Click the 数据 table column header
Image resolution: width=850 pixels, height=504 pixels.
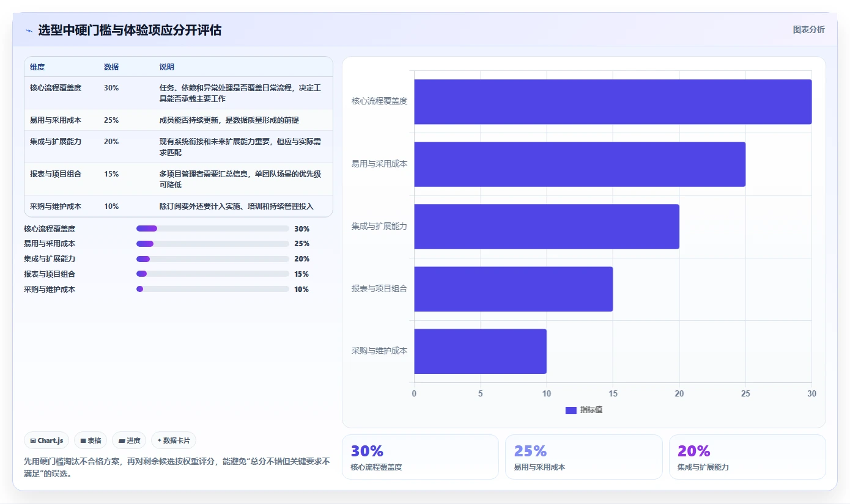click(111, 67)
